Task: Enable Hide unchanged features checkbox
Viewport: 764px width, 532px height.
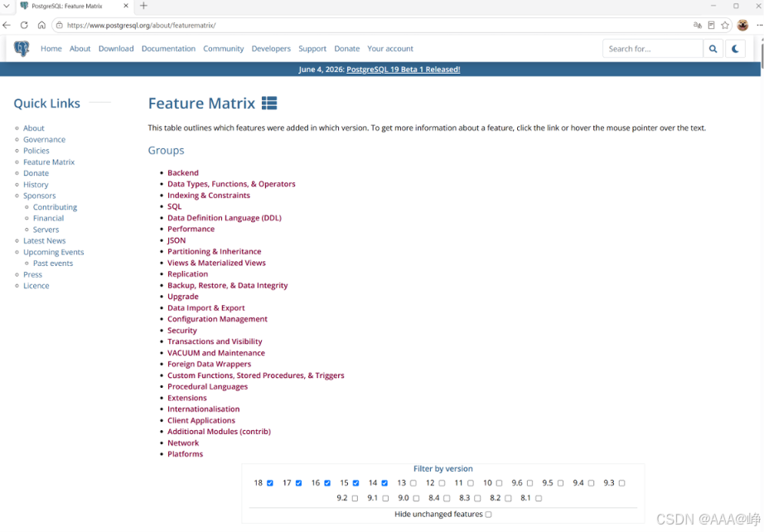Action: click(x=488, y=515)
